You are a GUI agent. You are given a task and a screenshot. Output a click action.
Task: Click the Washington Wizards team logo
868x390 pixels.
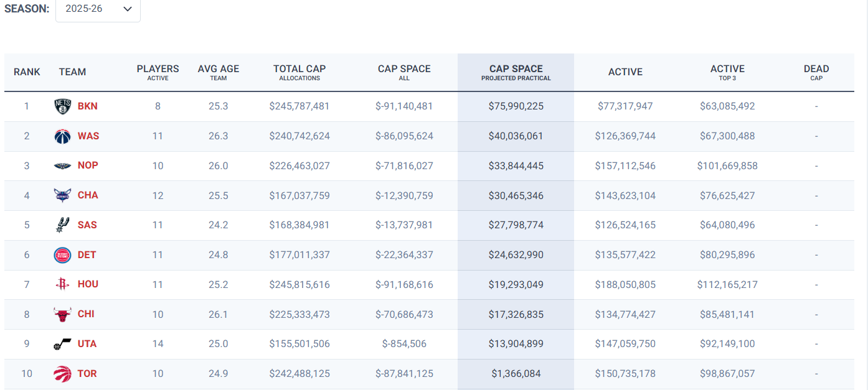[x=63, y=136]
